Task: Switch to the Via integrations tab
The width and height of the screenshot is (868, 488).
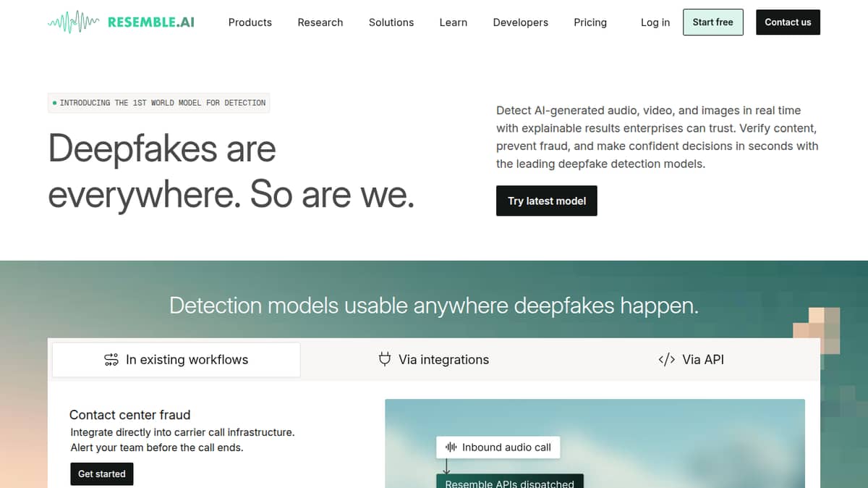Action: coord(434,360)
